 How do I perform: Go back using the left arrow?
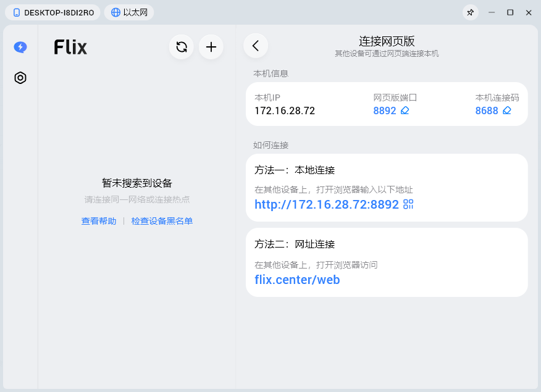point(256,46)
